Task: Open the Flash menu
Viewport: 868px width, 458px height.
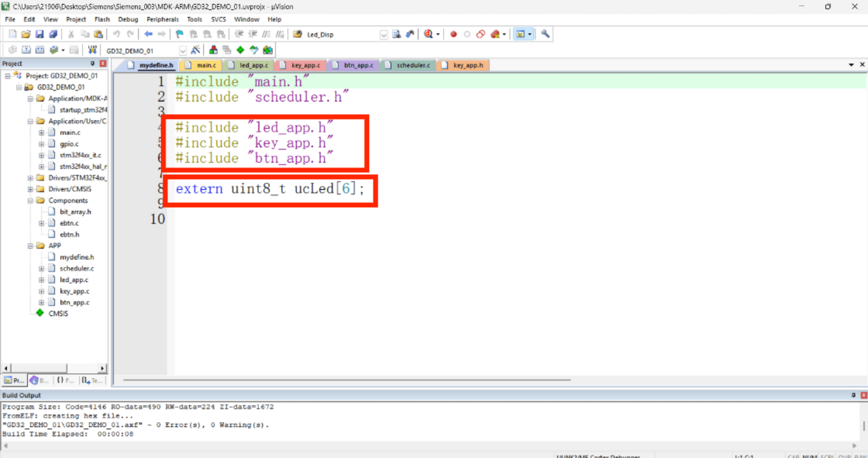Action: [102, 19]
